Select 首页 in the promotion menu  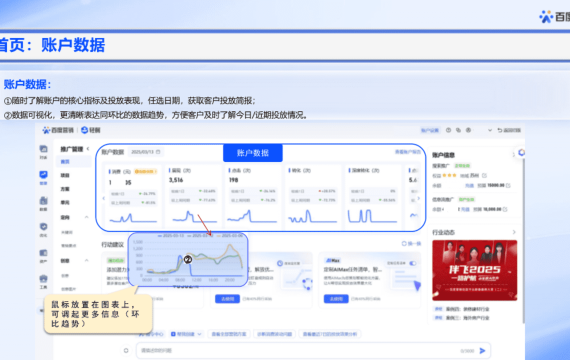click(x=65, y=161)
